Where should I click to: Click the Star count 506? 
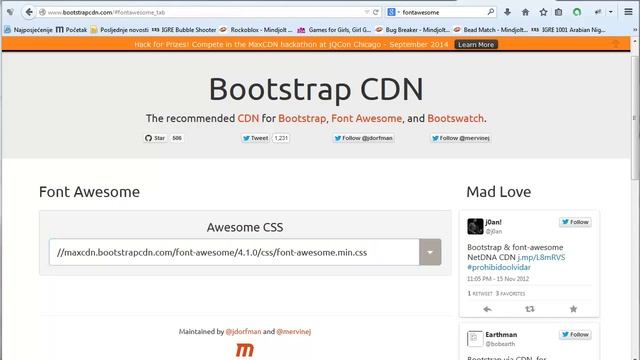177,138
